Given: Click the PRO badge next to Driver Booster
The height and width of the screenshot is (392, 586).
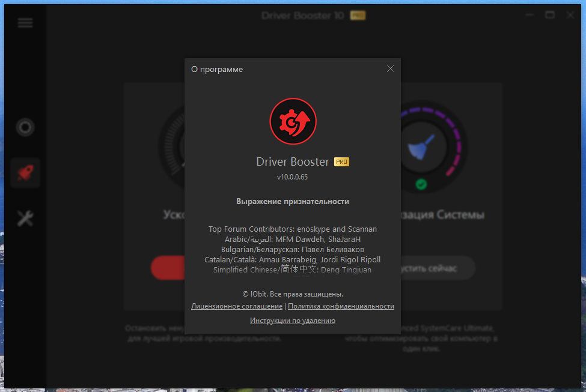Looking at the screenshot, I should click(x=341, y=161).
